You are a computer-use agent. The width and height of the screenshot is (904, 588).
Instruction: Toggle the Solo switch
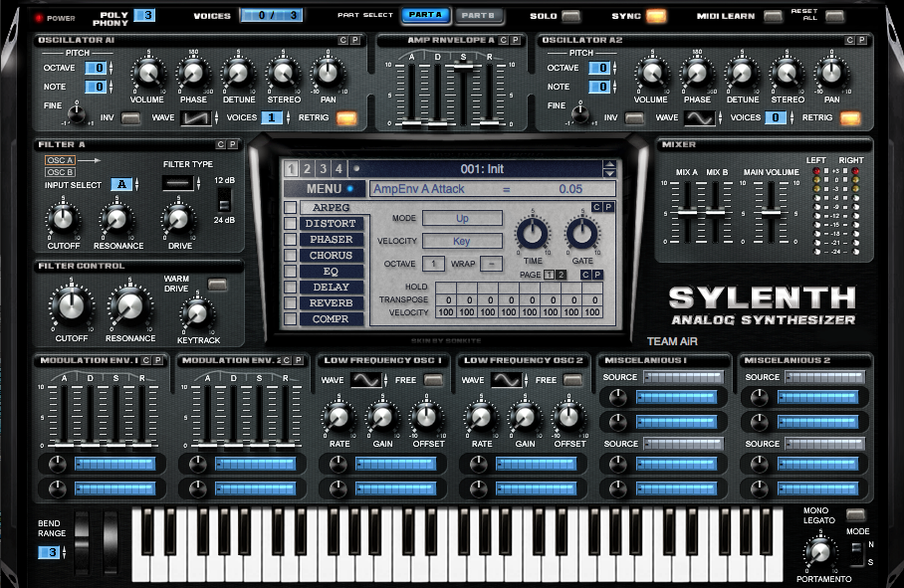[570, 16]
